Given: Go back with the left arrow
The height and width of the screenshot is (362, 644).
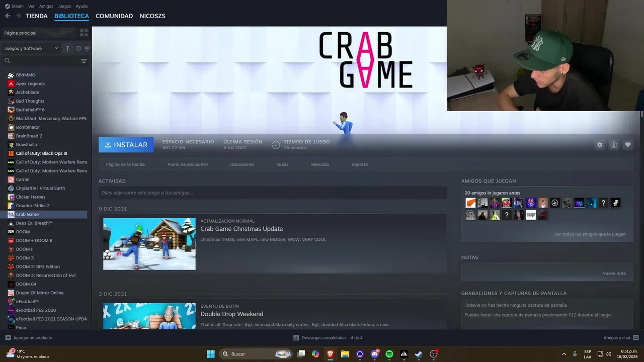Looking at the screenshot, I should click(x=8, y=16).
